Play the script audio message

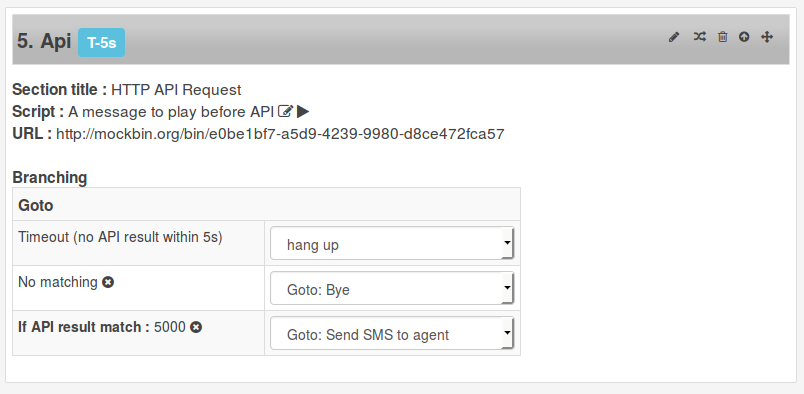coord(303,111)
